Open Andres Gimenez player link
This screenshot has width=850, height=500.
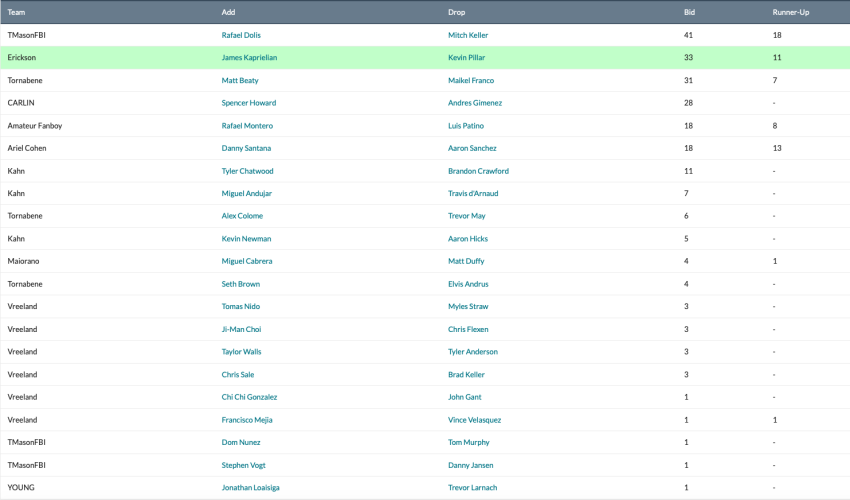pos(475,103)
